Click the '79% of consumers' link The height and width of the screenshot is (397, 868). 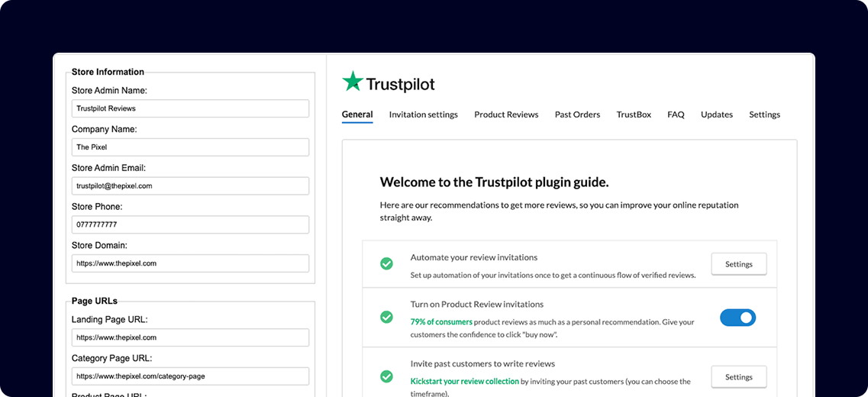441,321
